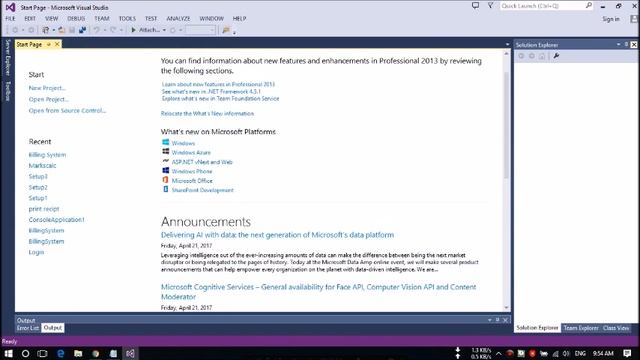Click Relocate the What's New information link
This screenshot has height=360, width=640.
(x=207, y=113)
